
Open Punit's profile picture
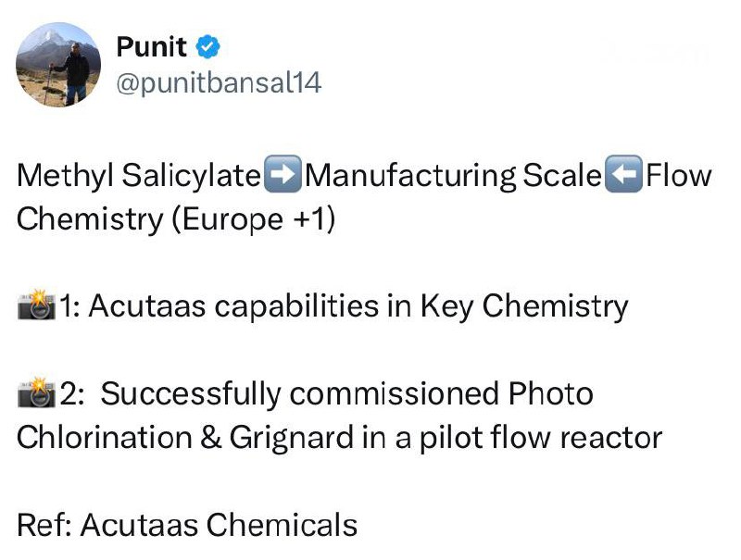[58, 64]
